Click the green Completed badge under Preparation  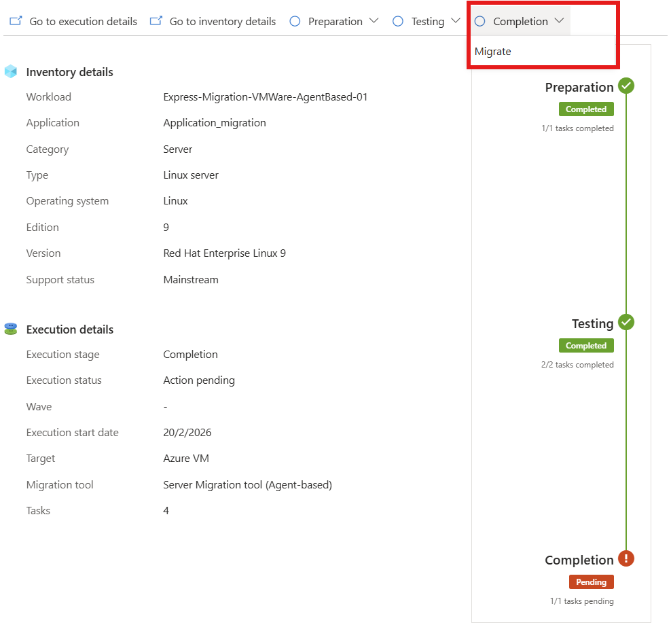click(586, 109)
